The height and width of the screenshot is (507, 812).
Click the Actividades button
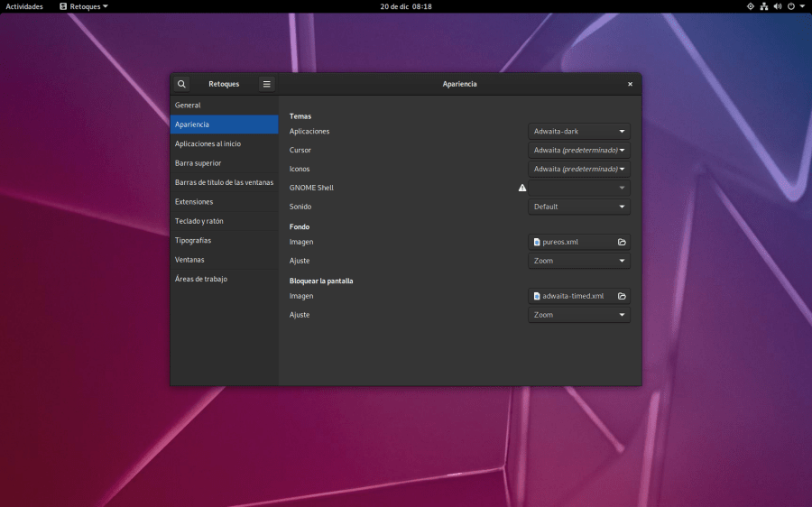(24, 6)
